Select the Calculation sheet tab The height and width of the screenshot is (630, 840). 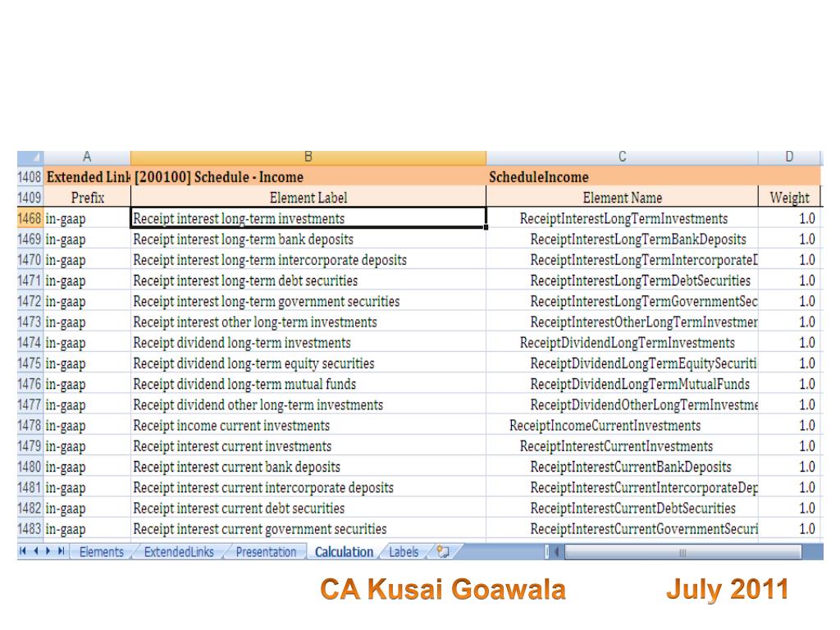pos(344,552)
